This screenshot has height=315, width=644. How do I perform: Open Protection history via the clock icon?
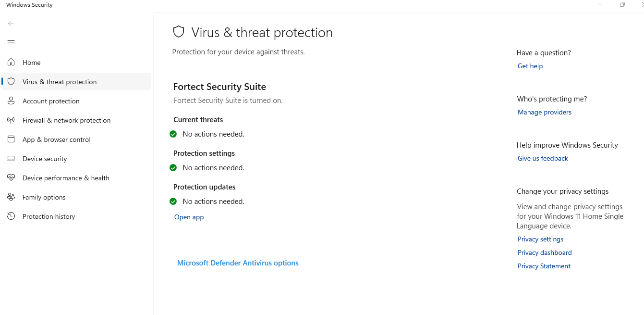pos(11,216)
